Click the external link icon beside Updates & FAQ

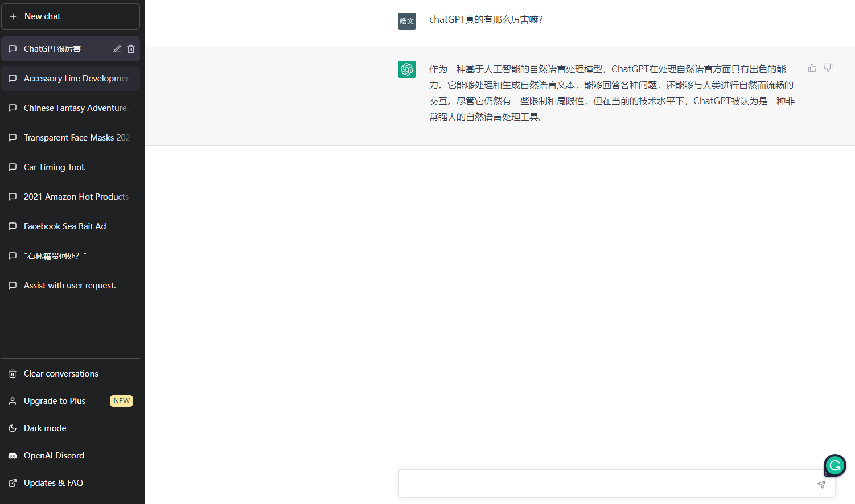click(x=13, y=483)
